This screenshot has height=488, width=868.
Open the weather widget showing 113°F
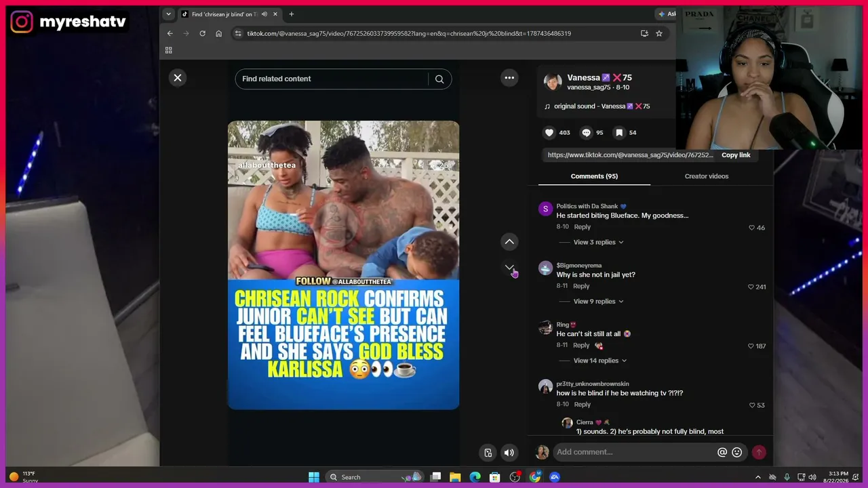[24, 477]
